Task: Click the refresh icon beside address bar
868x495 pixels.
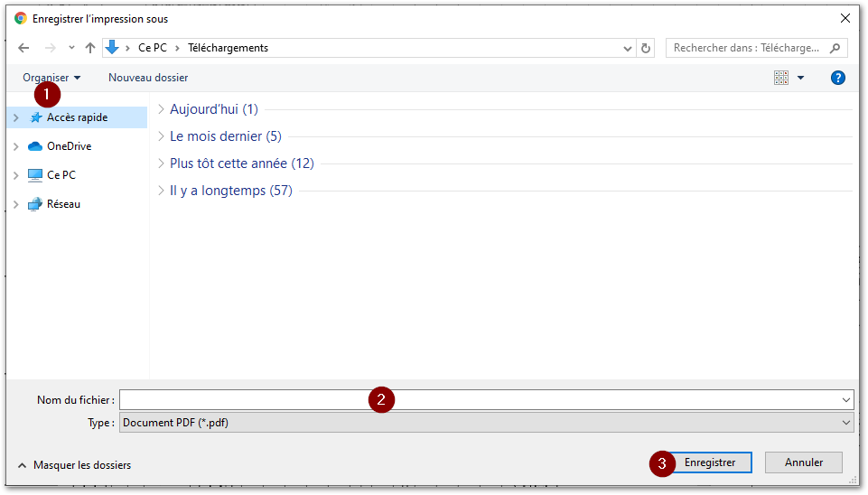Action: pyautogui.click(x=645, y=48)
